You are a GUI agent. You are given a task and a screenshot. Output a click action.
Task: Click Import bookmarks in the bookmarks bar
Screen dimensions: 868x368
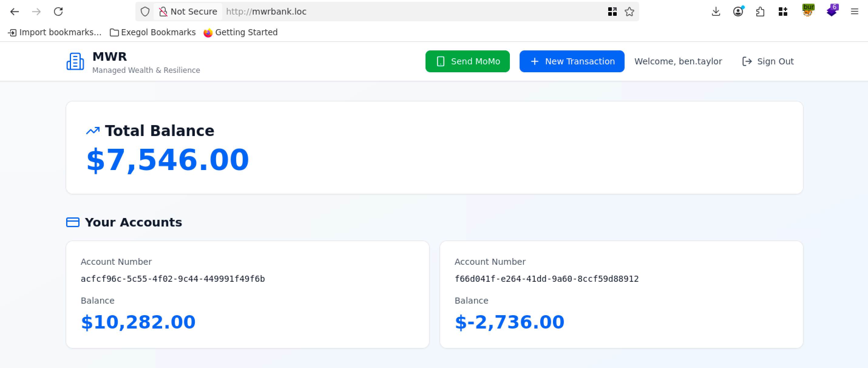[x=55, y=32]
